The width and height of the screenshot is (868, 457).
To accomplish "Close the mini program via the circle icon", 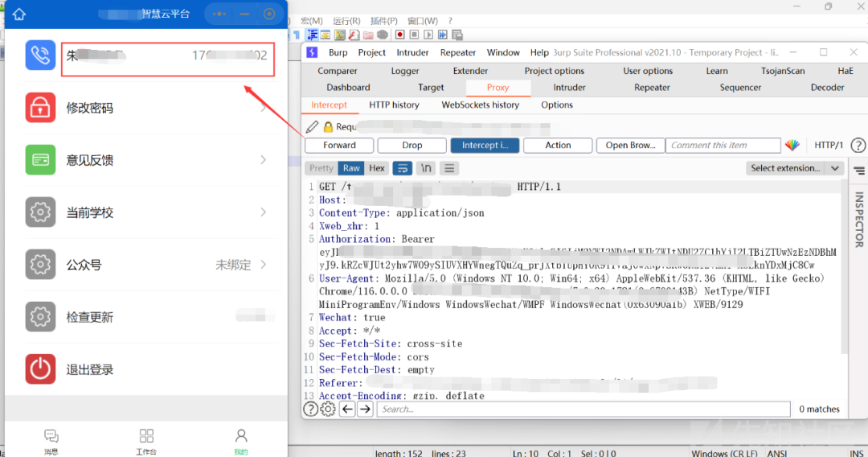I will 269,14.
